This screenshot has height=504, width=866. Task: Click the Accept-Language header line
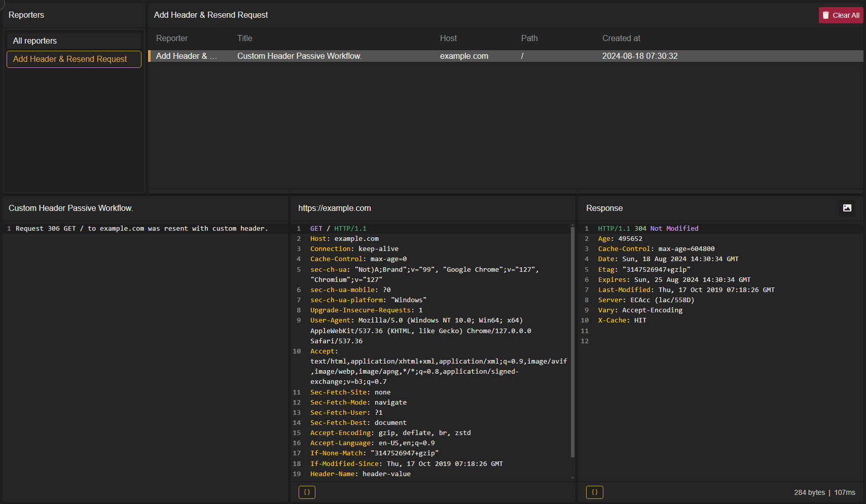coord(373,443)
